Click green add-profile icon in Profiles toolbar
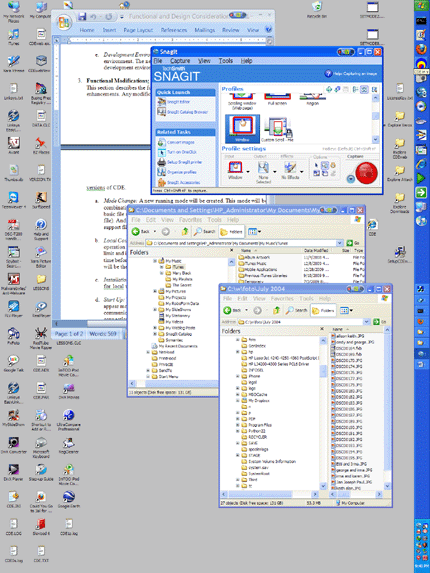The image size is (430, 573). (x=329, y=89)
